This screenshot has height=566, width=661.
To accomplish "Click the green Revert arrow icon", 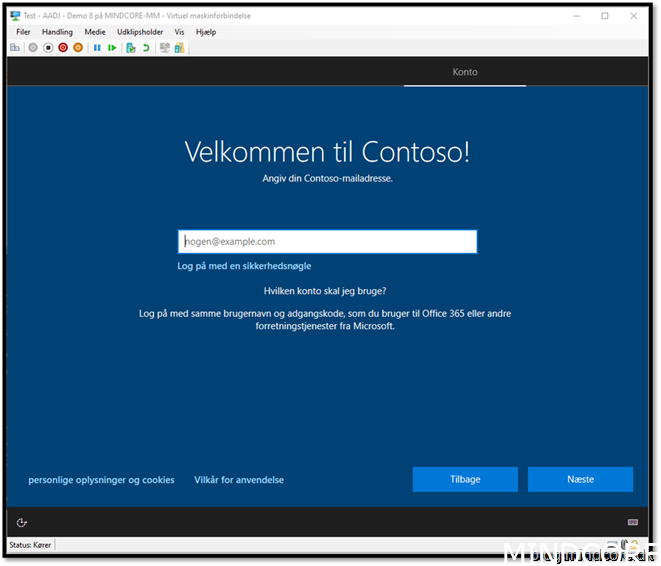I will 146,47.
